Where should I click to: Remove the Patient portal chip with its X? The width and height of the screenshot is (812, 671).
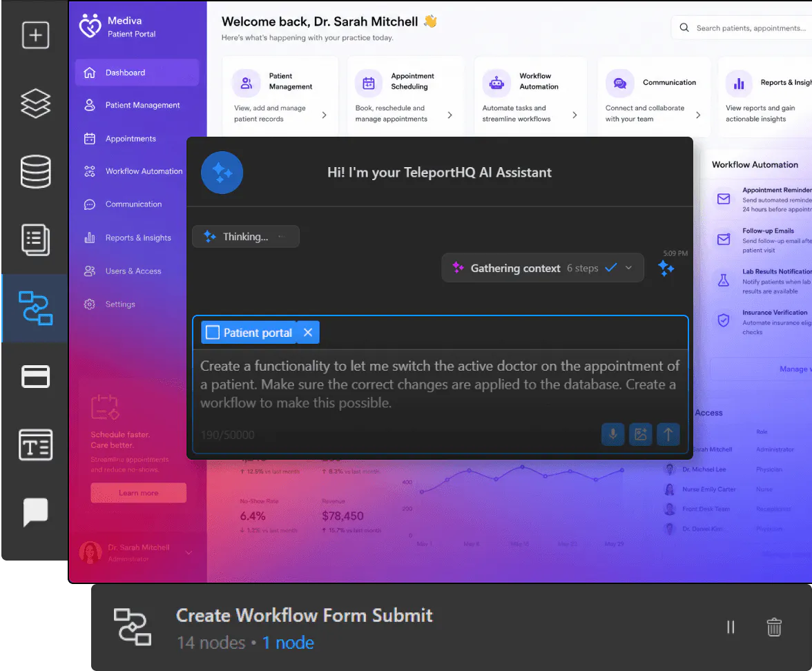[308, 333]
